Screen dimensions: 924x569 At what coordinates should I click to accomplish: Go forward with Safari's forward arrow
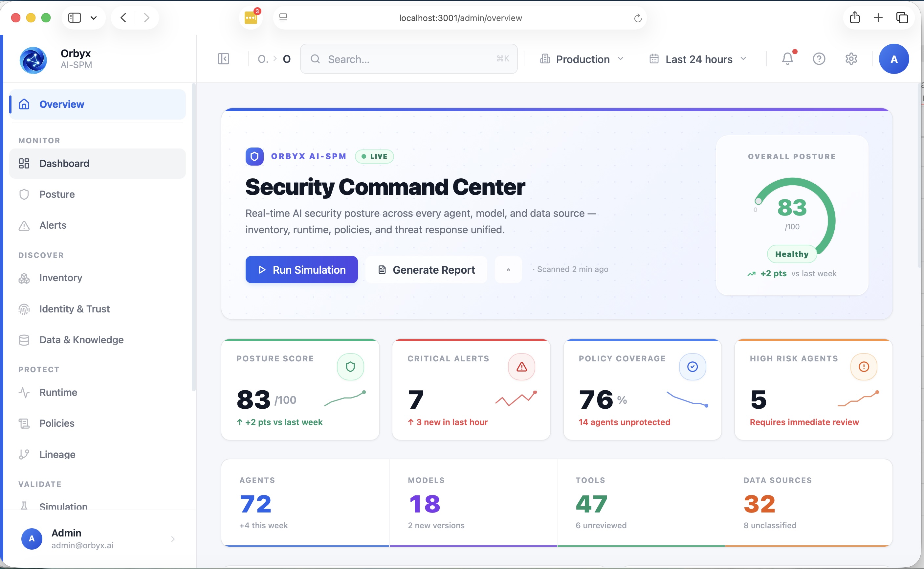click(x=147, y=18)
